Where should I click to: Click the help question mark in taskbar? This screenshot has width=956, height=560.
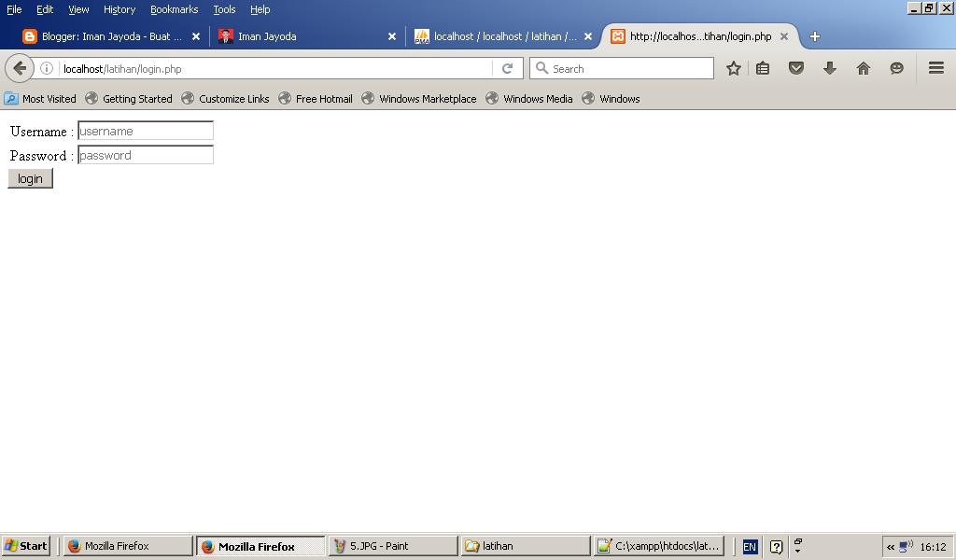(x=776, y=547)
